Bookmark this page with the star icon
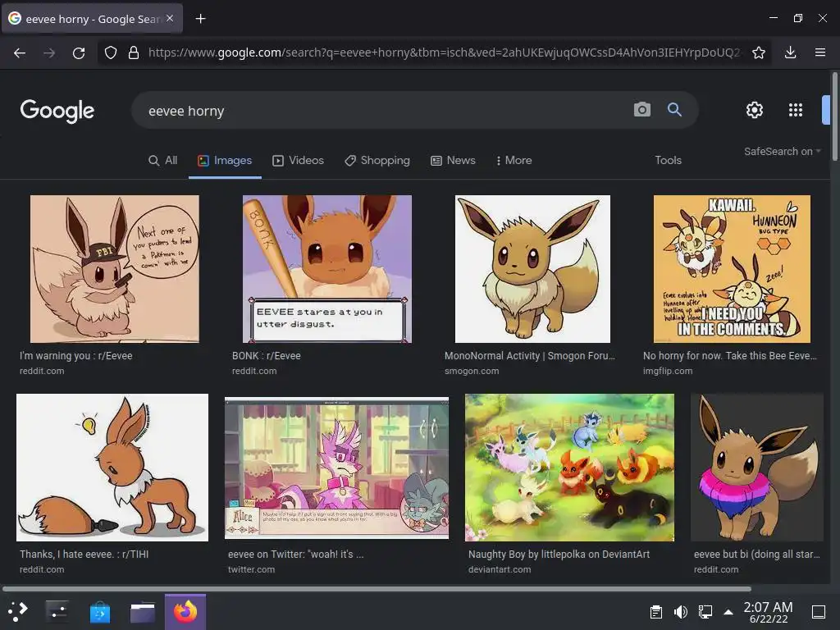 pyautogui.click(x=758, y=52)
